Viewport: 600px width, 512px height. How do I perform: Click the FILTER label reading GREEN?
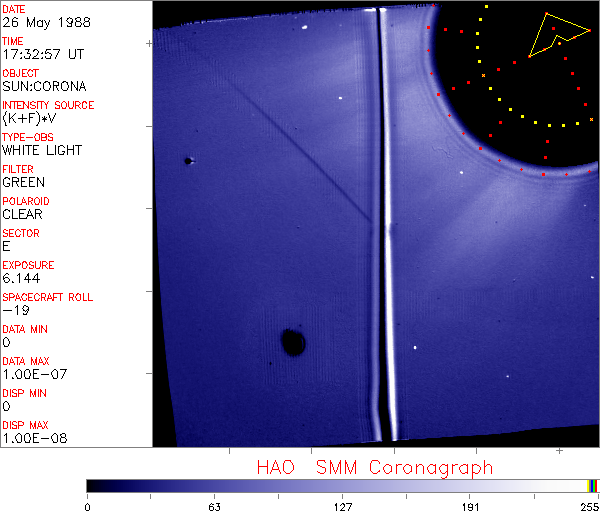click(x=23, y=182)
